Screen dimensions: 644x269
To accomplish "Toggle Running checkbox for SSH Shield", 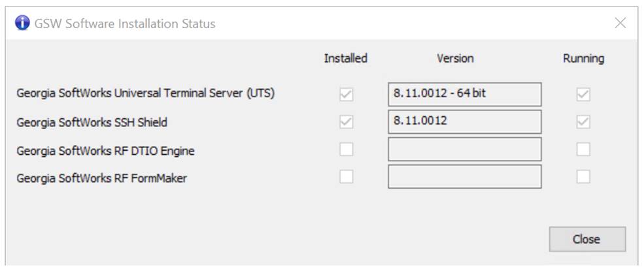I will [x=583, y=122].
